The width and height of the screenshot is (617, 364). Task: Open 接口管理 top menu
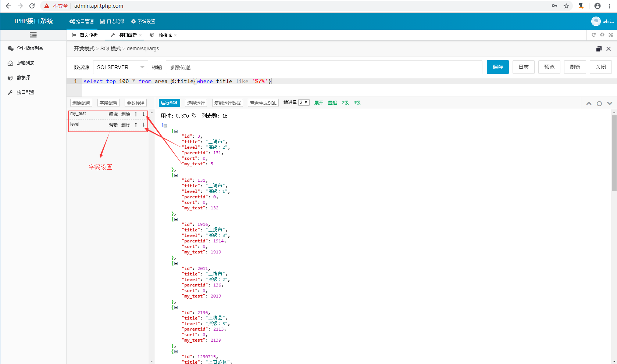point(82,21)
